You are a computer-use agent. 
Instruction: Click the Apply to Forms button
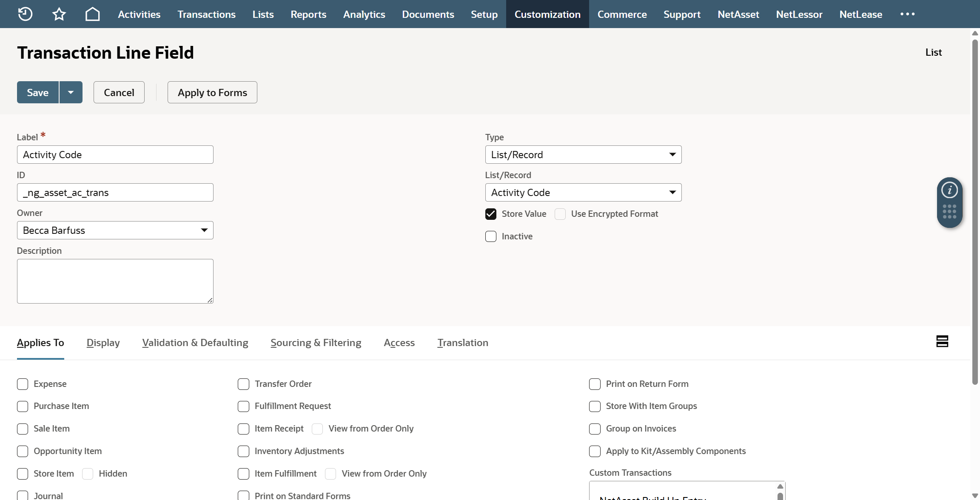212,92
